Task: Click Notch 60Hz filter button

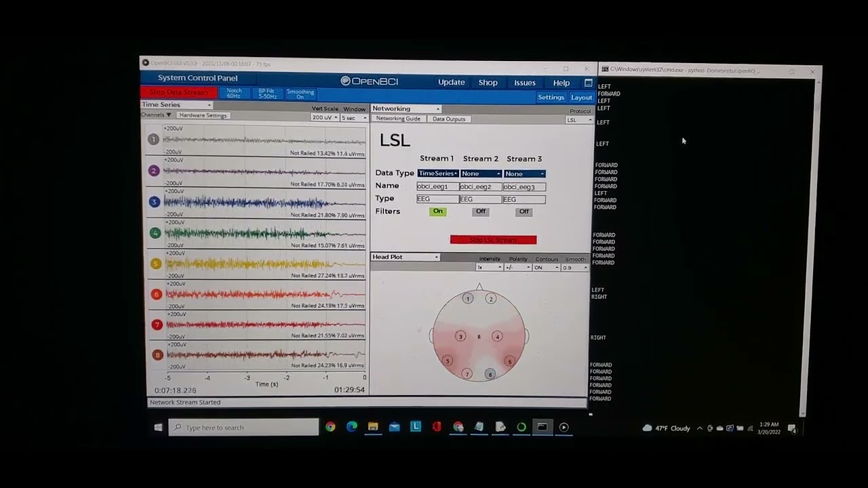Action: tap(234, 94)
